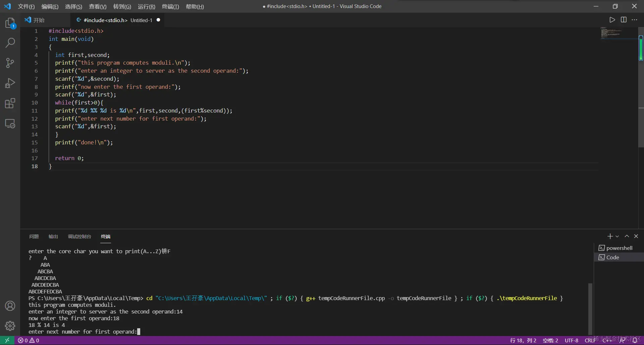This screenshot has height=345, width=644.
Task: Change file encoding via UTF-8
Action: (572, 340)
